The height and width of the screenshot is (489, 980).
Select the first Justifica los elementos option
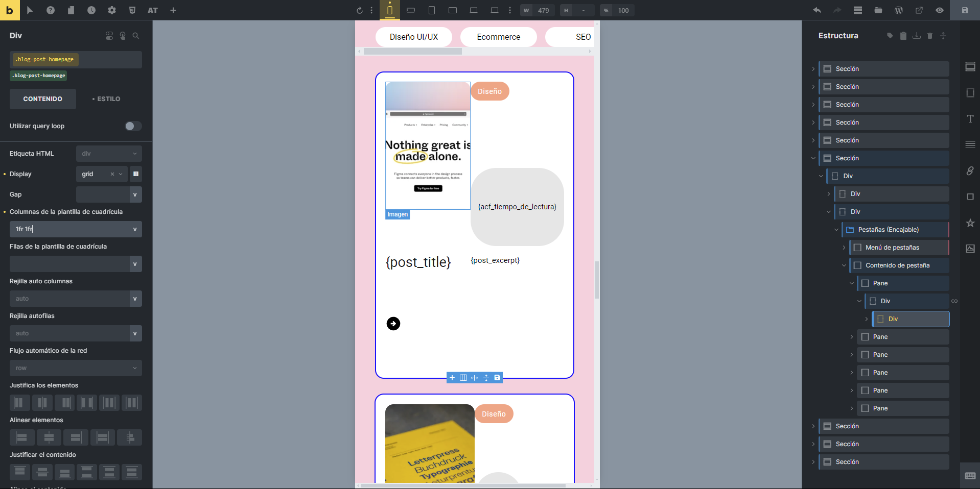pyautogui.click(x=19, y=403)
